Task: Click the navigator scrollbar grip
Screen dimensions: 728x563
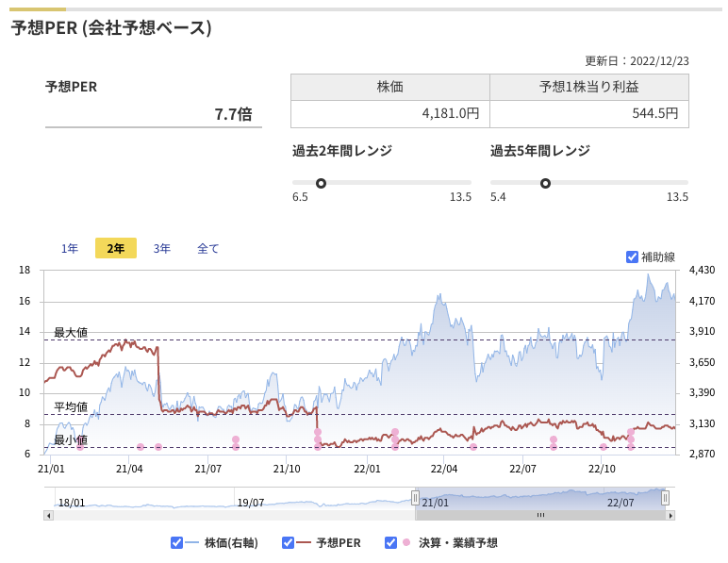Action: (x=540, y=515)
